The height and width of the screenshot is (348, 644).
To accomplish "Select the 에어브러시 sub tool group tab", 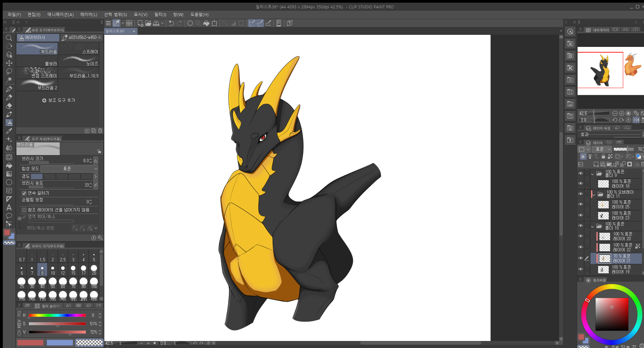I will [x=38, y=38].
